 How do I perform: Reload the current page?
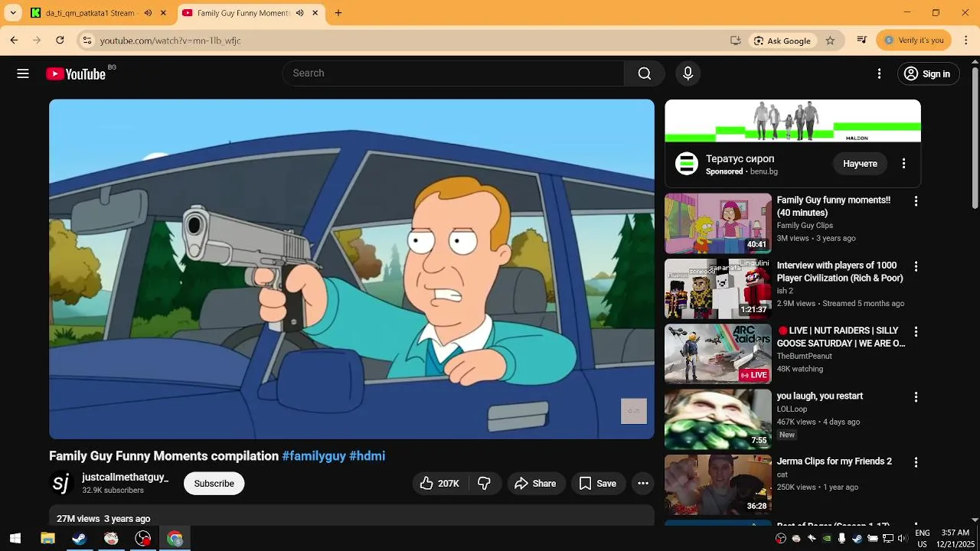(x=60, y=41)
